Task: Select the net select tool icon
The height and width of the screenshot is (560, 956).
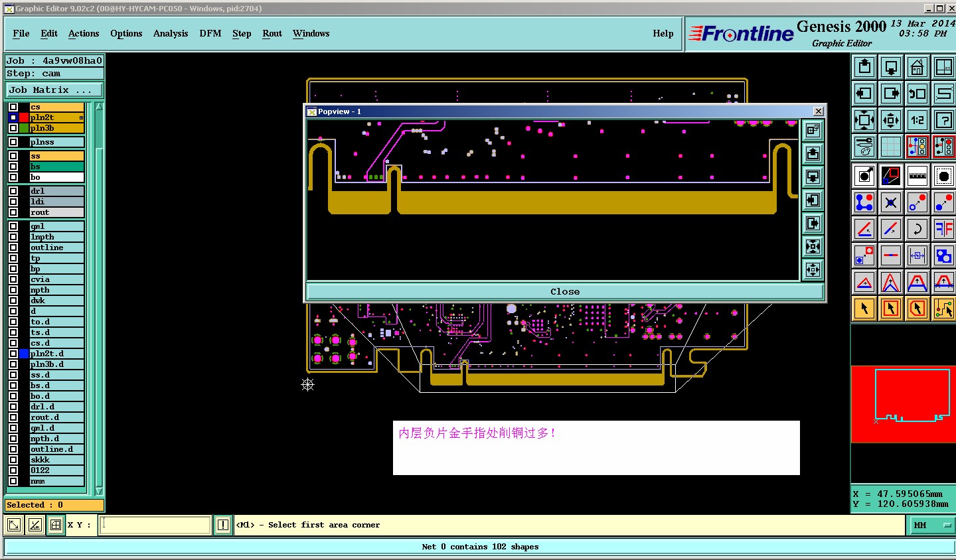Action: (944, 309)
